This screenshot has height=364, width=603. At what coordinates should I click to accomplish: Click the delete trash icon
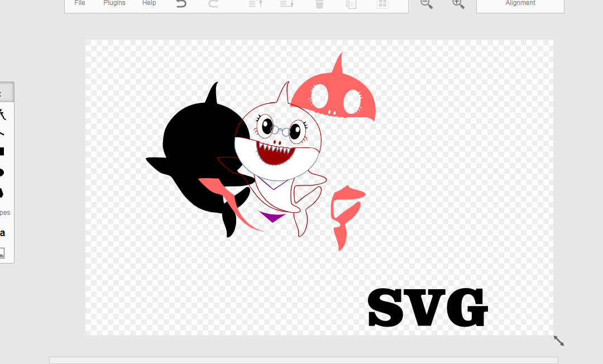319,4
